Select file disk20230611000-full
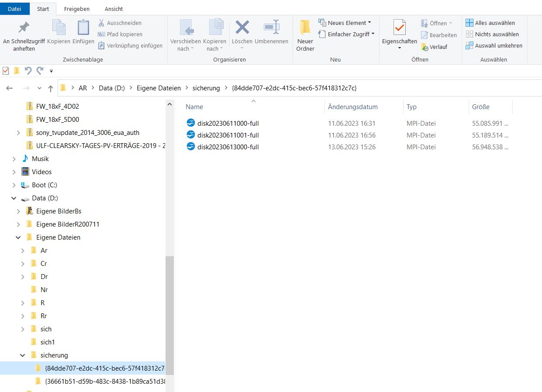The image size is (542, 392). click(x=228, y=123)
